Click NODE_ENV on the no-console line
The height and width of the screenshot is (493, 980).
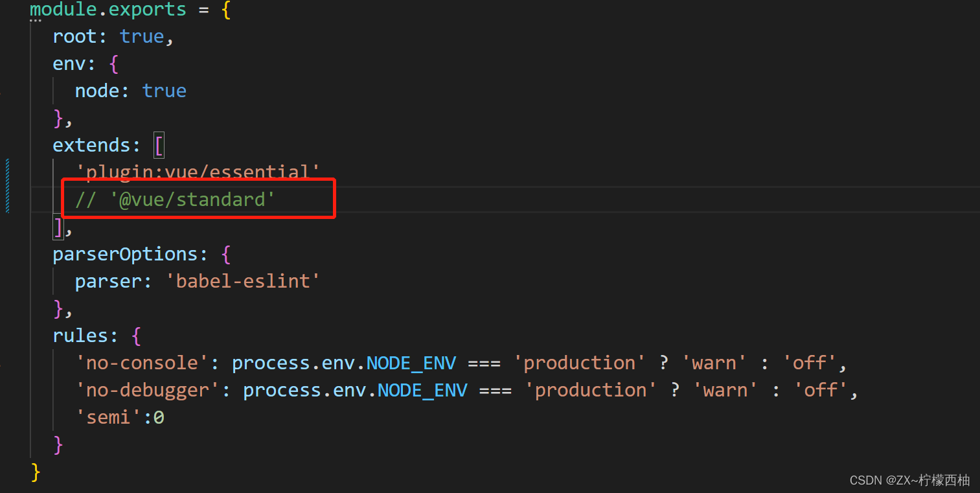click(411, 363)
